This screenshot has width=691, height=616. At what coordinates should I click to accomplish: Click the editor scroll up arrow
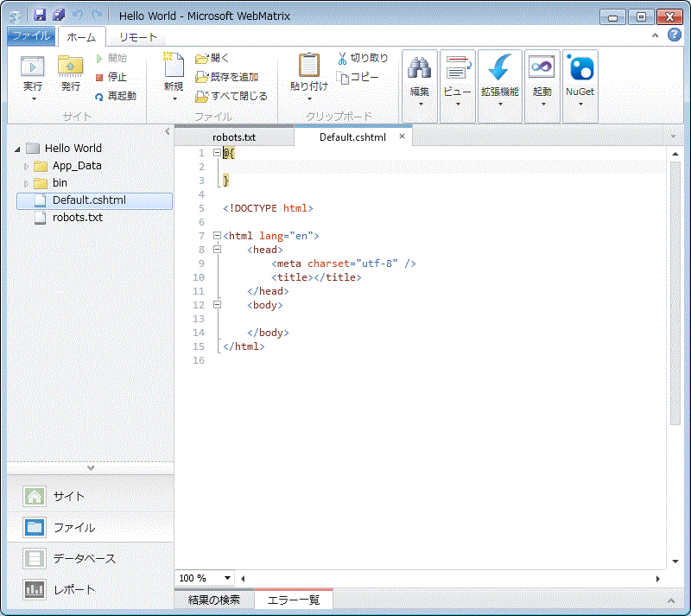675,154
